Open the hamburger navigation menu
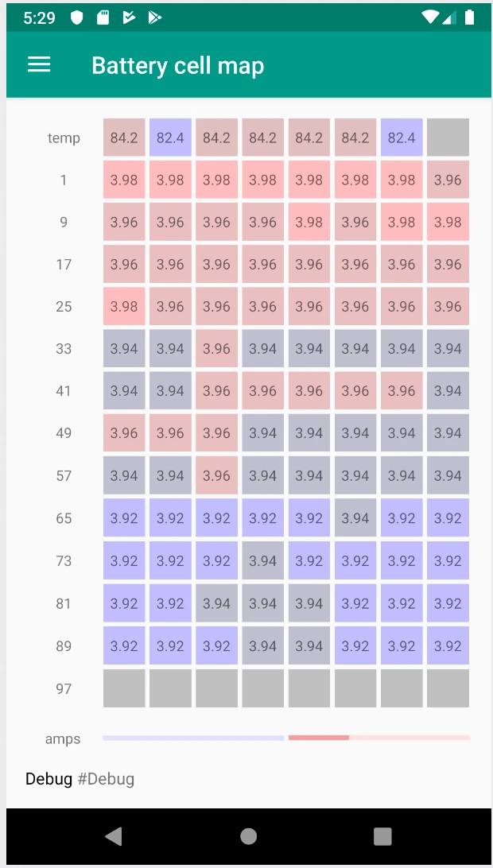Screen dimensions: 493x868 [39, 65]
